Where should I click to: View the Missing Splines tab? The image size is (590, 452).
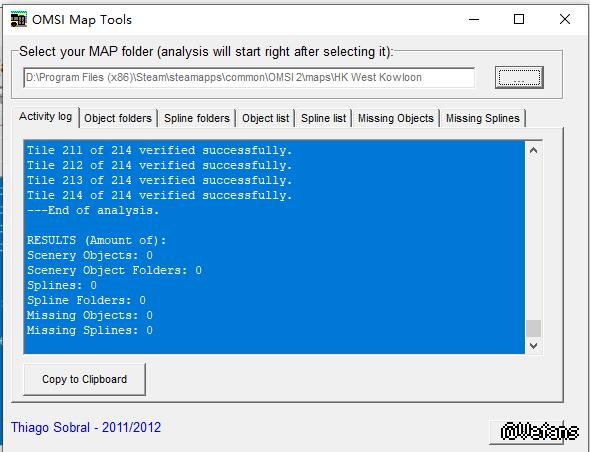pyautogui.click(x=483, y=118)
